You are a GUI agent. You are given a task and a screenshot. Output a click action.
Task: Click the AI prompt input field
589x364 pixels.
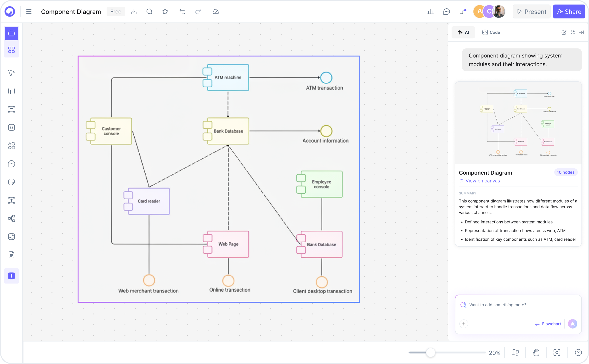point(518,305)
